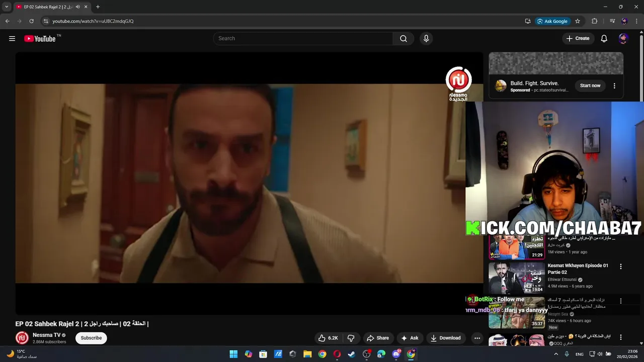Viewport: 644px width, 362px height.
Task: View site information icon in address bar
Action: click(46, 21)
